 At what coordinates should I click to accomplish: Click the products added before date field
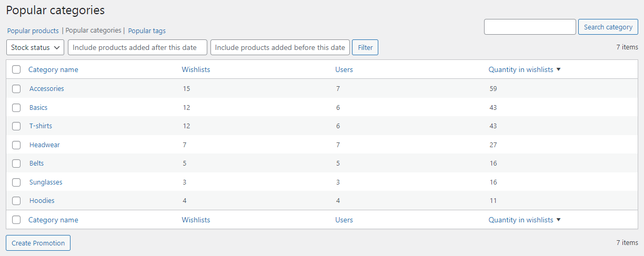(280, 47)
